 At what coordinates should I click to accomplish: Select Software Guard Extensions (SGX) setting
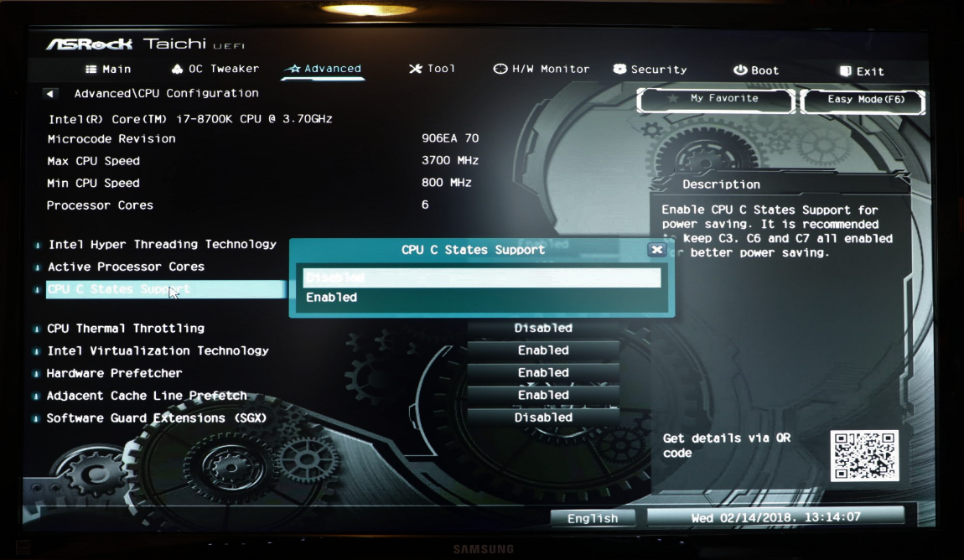[157, 418]
